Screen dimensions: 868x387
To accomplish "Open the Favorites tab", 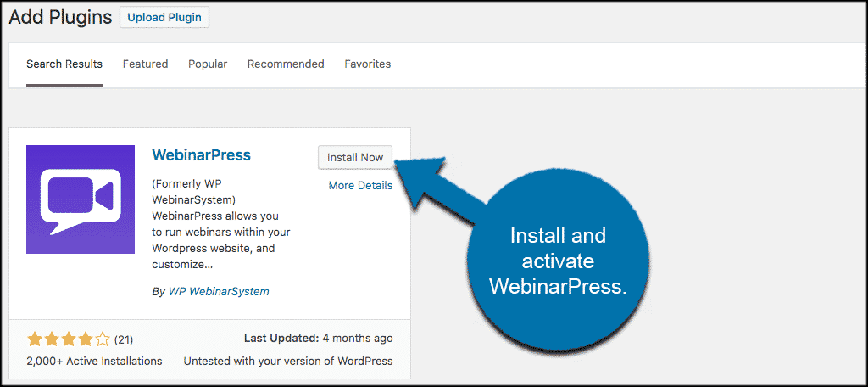I will 368,64.
